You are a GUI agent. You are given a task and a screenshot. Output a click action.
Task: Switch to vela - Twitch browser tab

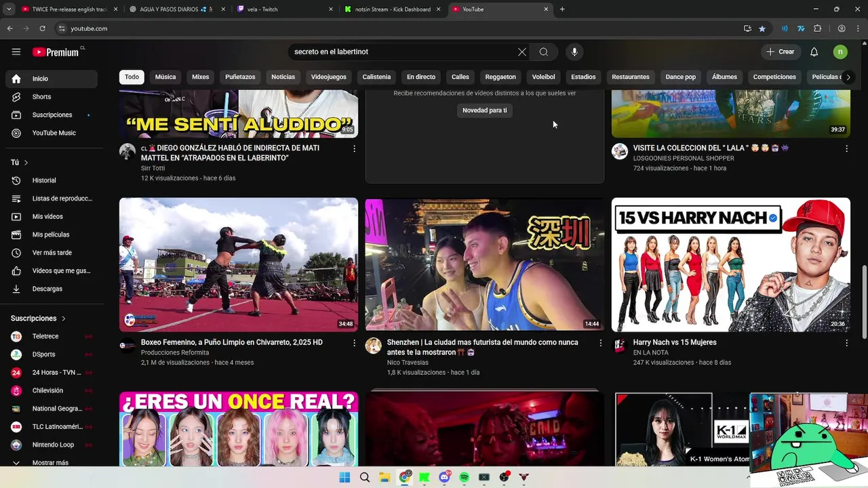285,9
